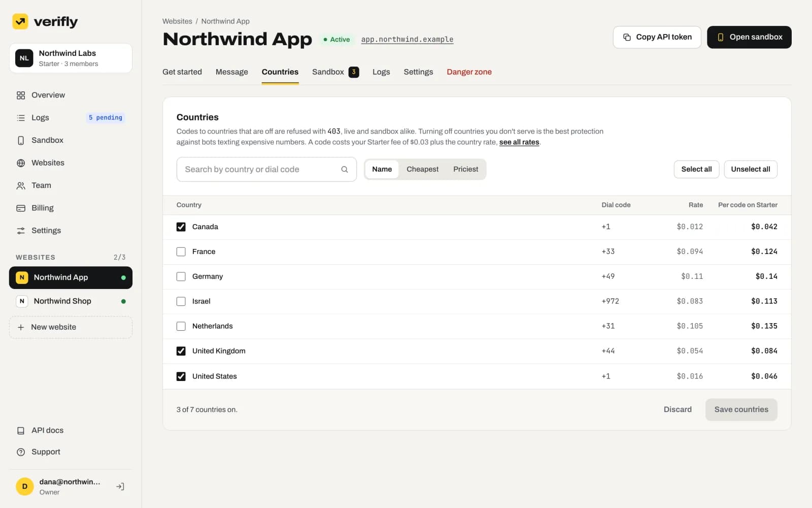
Task: Open Overview via its grid icon
Action: tap(21, 96)
